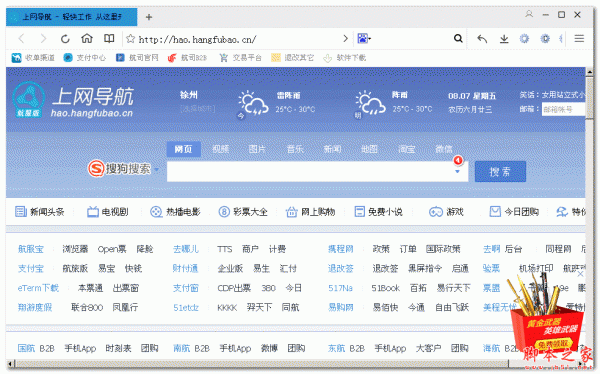Click the URL address bar
Screen dimensions: 600x374
[237, 39]
